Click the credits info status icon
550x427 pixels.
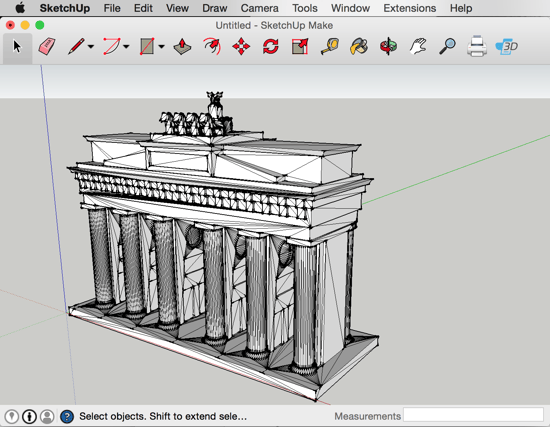coord(29,416)
